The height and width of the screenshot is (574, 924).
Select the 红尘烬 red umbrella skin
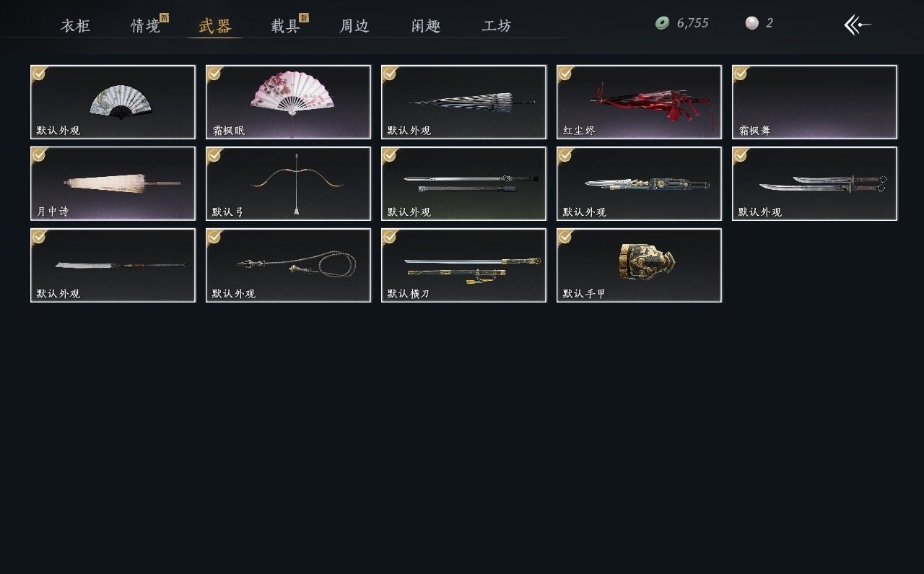pyautogui.click(x=639, y=102)
